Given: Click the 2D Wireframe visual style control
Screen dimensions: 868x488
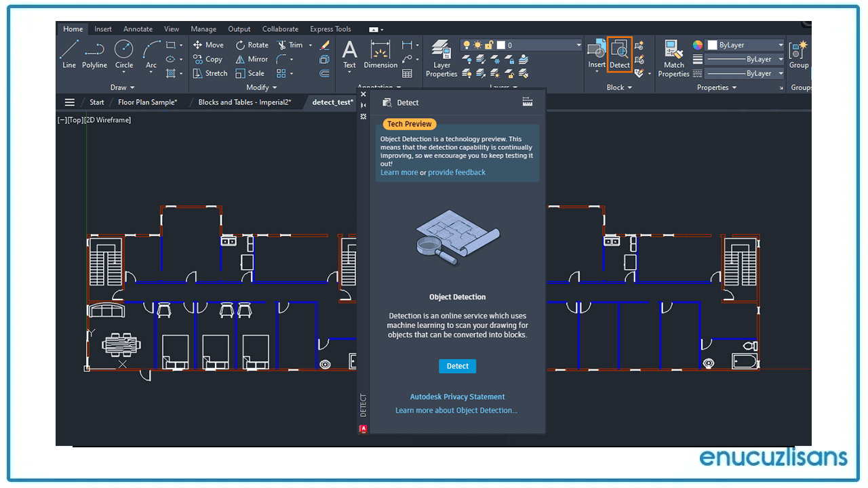Looking at the screenshot, I should 108,120.
